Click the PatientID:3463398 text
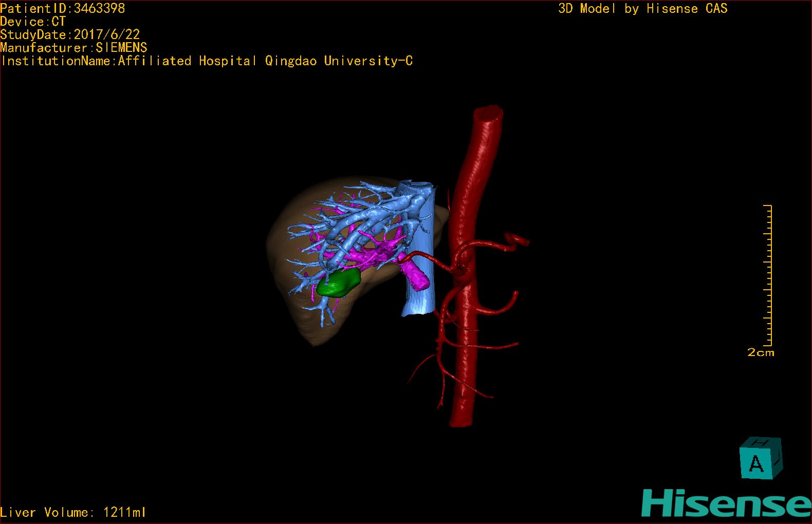This screenshot has height=524, width=812. pos(63,8)
